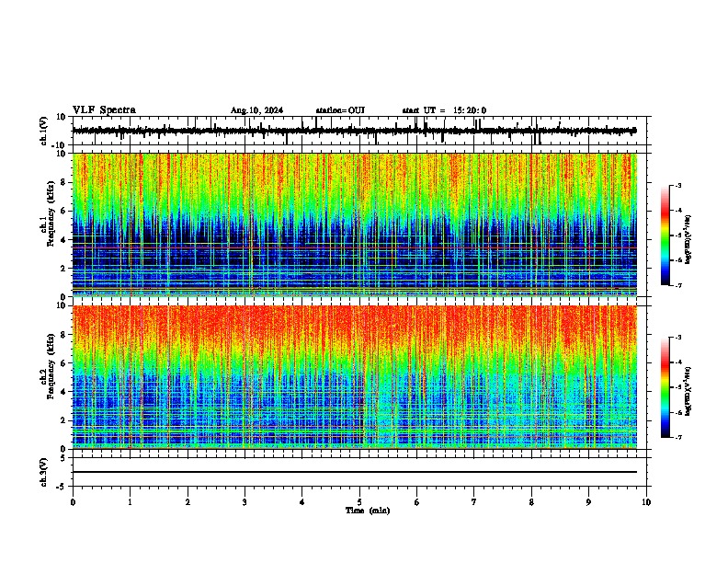This screenshot has height=563, width=728.
Task: Click the "-3" label on ch.1 color scale
Action: [x=677, y=185]
